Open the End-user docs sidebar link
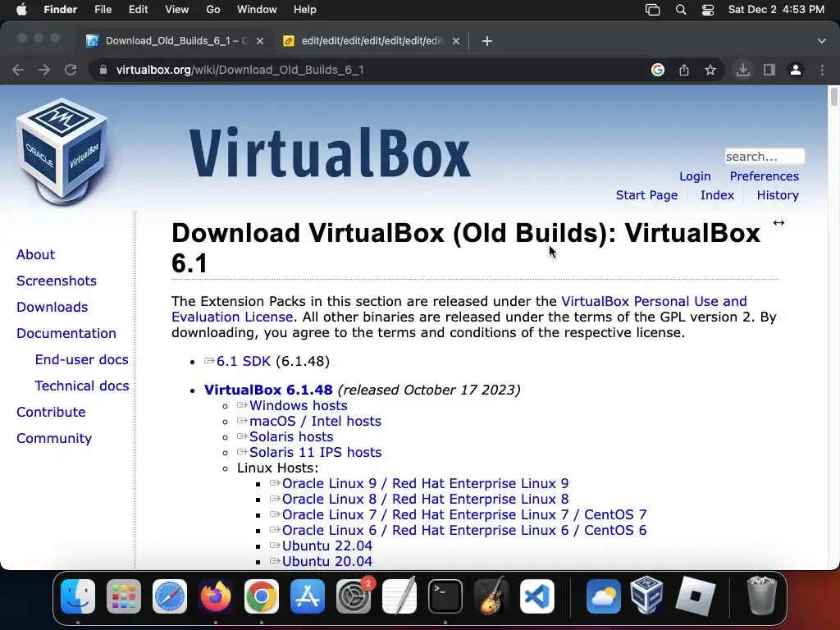Viewport: 840px width, 630px height. [81, 359]
